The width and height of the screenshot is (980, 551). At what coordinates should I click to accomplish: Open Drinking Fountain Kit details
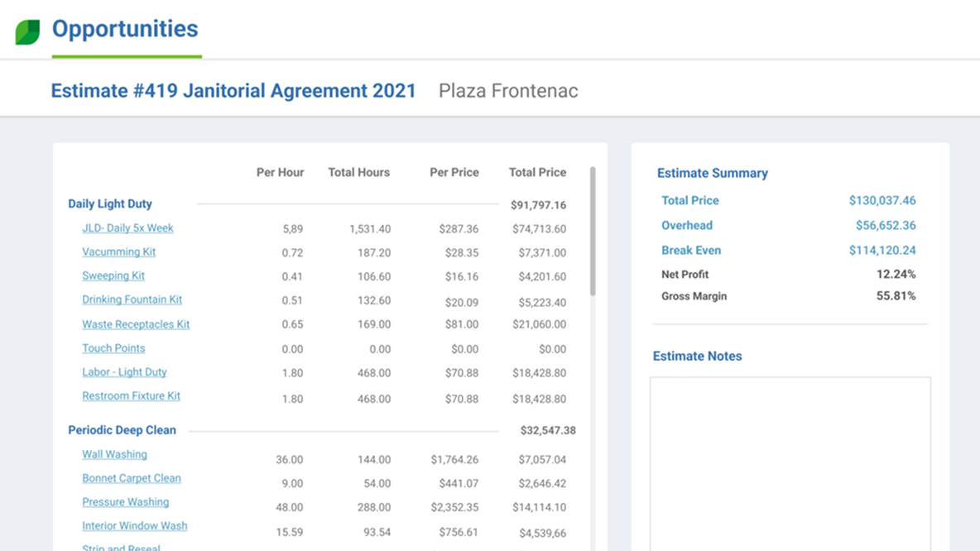point(132,300)
